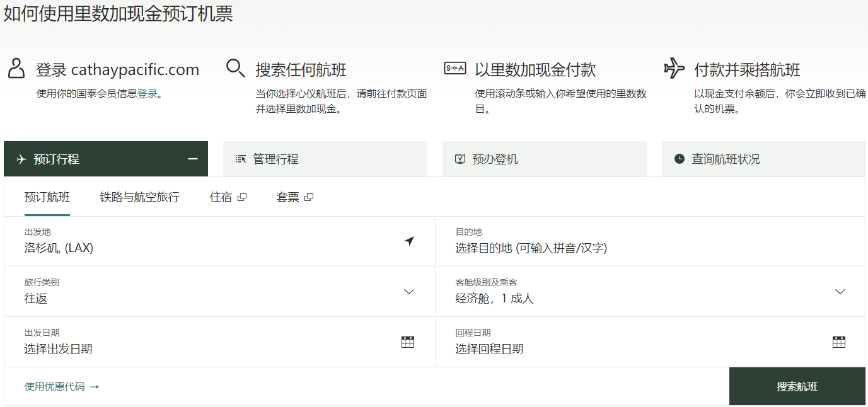This screenshot has height=407, width=868.
Task: Click the external link icon beside 住宿
Action: pos(242,197)
